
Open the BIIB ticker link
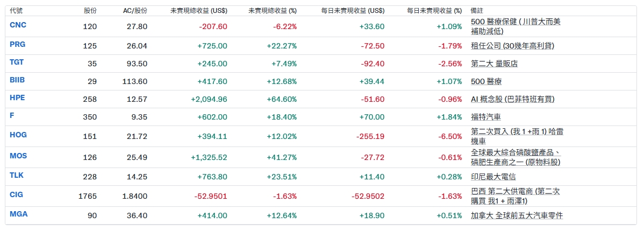17,80
